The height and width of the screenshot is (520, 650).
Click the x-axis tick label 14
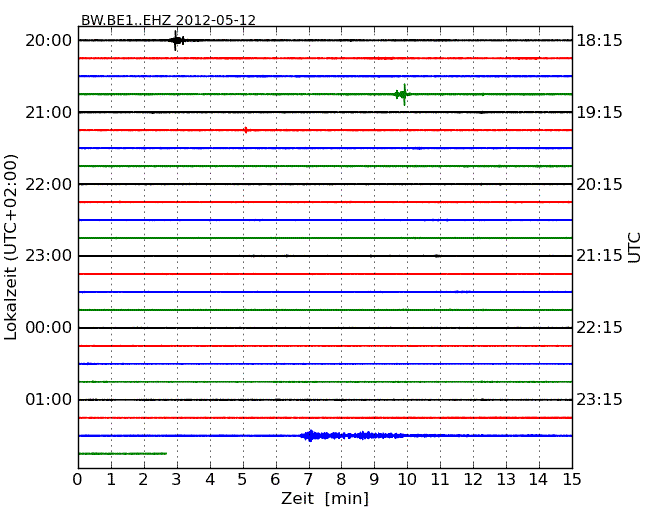click(538, 479)
